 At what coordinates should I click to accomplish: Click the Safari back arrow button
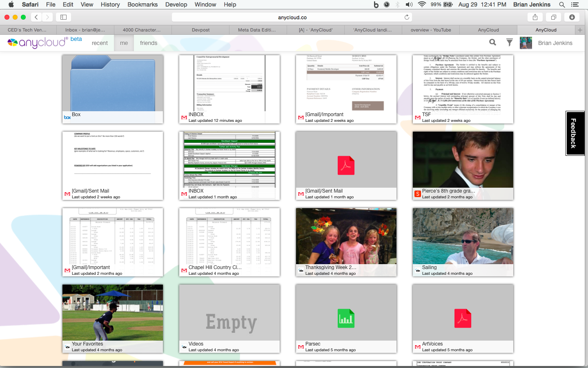point(36,17)
